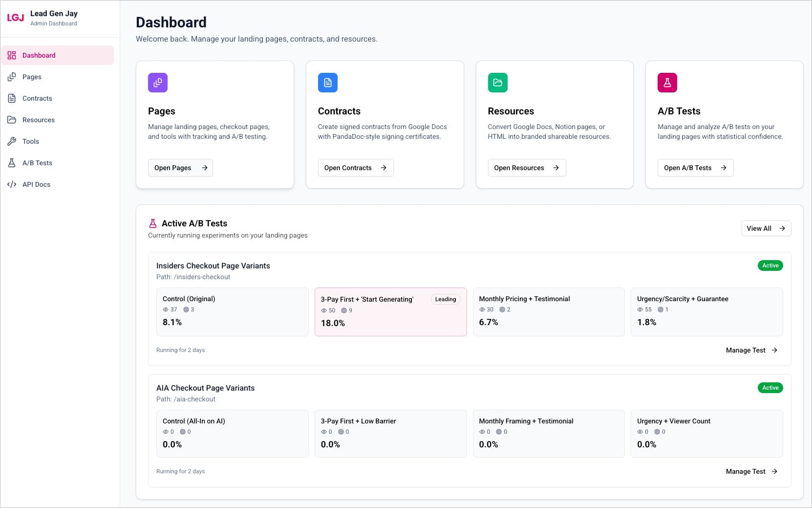The width and height of the screenshot is (812, 508).
Task: Select the Leading badge on 3-Pay First variant
Action: click(445, 299)
